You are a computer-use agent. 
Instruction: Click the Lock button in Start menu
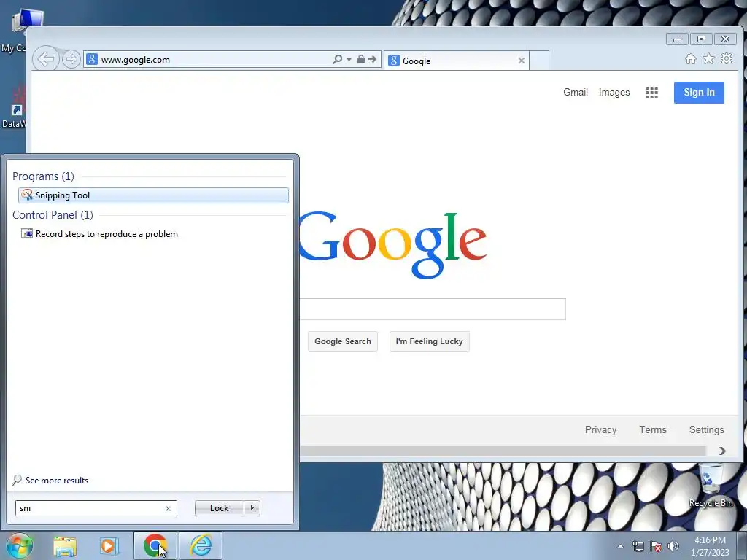click(x=219, y=508)
